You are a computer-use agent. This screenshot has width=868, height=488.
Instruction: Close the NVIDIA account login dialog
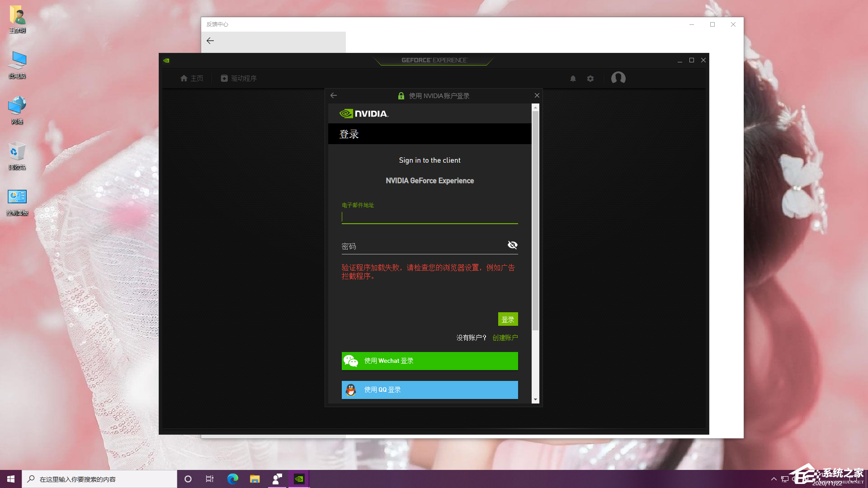pos(537,95)
